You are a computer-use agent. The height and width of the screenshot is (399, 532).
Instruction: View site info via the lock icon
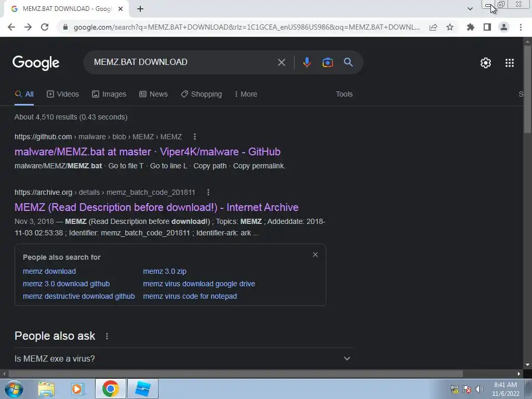point(65,27)
